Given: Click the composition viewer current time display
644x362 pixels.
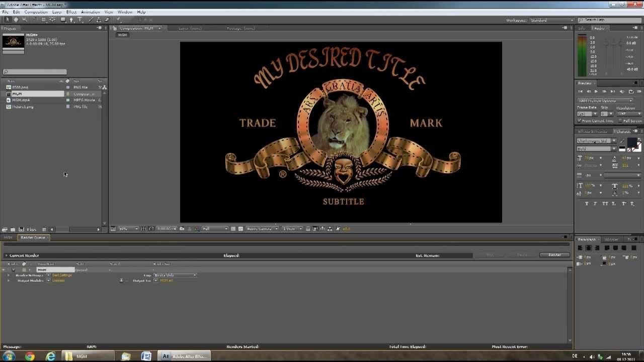Looking at the screenshot, I should click(167, 229).
